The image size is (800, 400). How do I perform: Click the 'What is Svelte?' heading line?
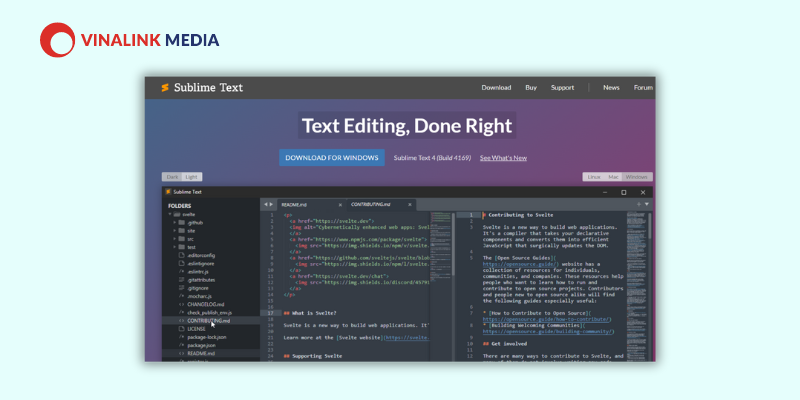pyautogui.click(x=310, y=313)
